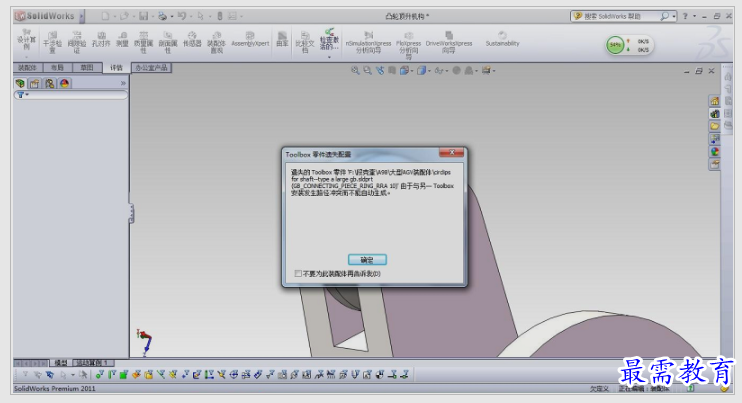Go to the previous view
The width and height of the screenshot is (742, 403).
pyautogui.click(x=380, y=70)
